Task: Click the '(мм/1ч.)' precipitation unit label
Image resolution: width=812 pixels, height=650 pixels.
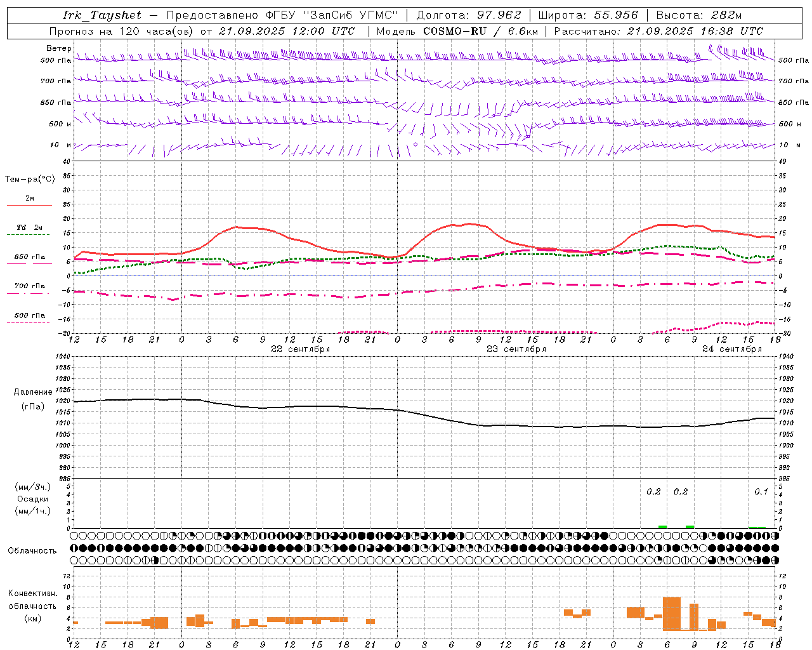Action: click(x=33, y=511)
